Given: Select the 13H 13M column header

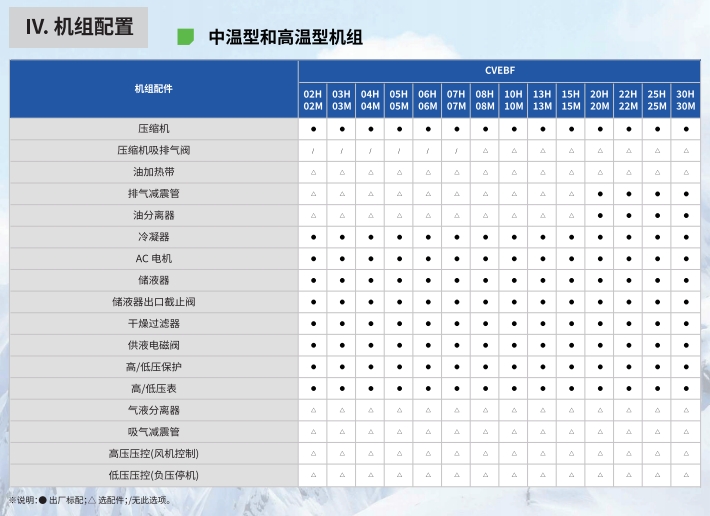Looking at the screenshot, I should (542, 100).
